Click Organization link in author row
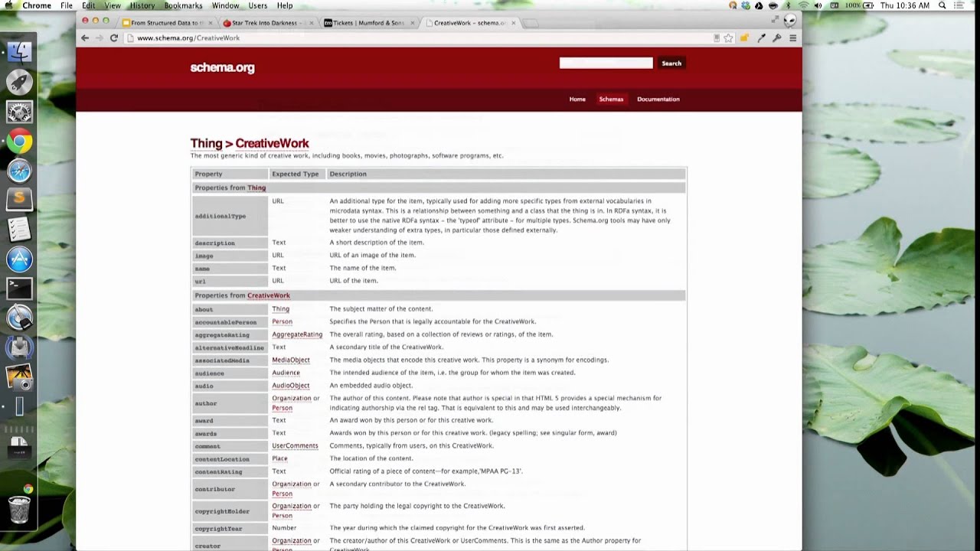The height and width of the screenshot is (551, 980). click(292, 398)
